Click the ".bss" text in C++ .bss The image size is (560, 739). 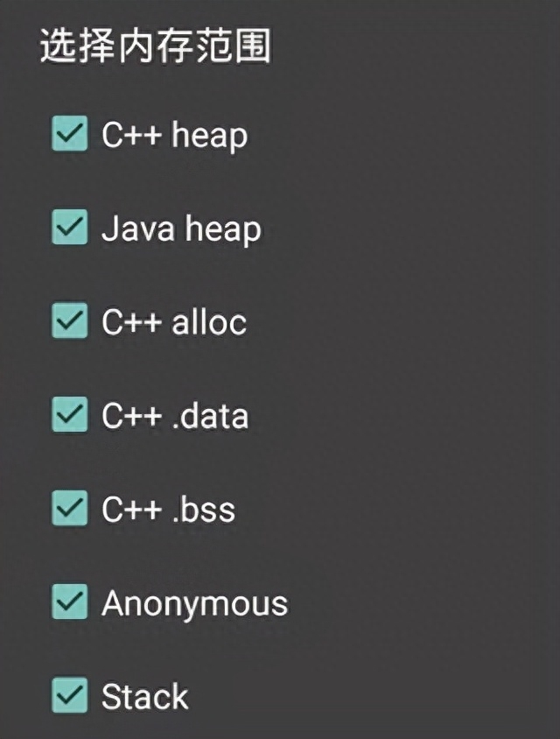tap(203, 510)
